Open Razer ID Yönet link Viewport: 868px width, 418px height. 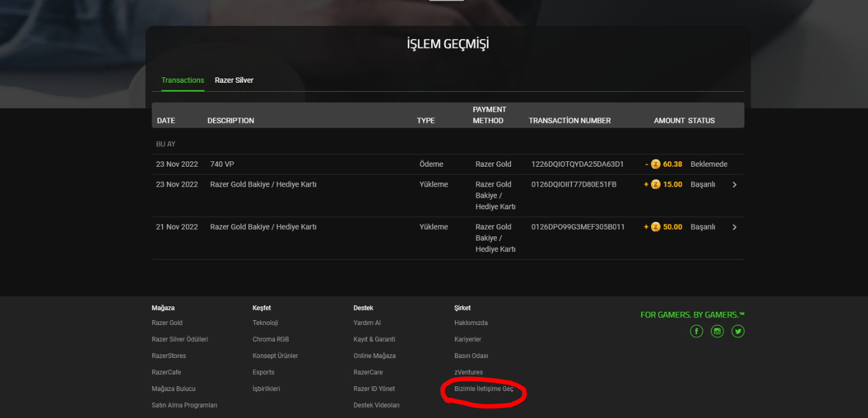point(374,389)
